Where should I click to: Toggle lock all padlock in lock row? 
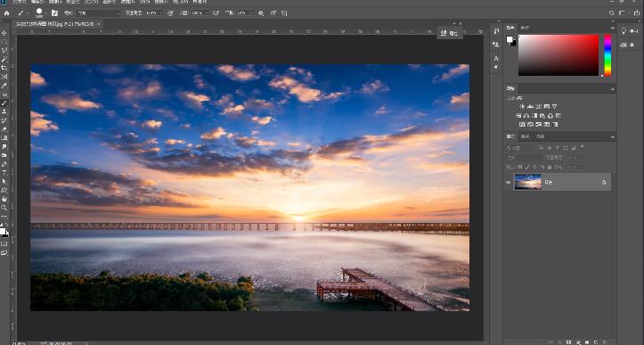(549, 167)
